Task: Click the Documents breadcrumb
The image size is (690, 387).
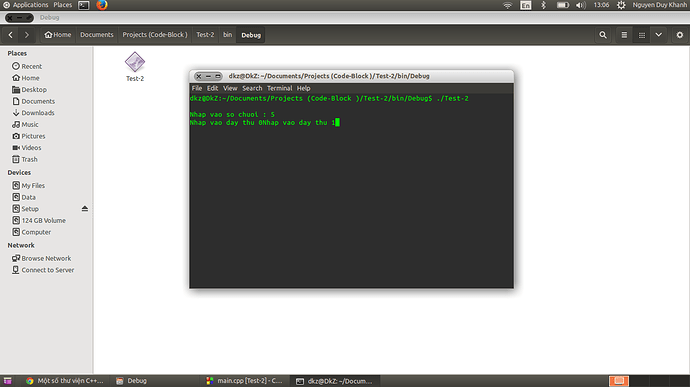Action: [97, 35]
